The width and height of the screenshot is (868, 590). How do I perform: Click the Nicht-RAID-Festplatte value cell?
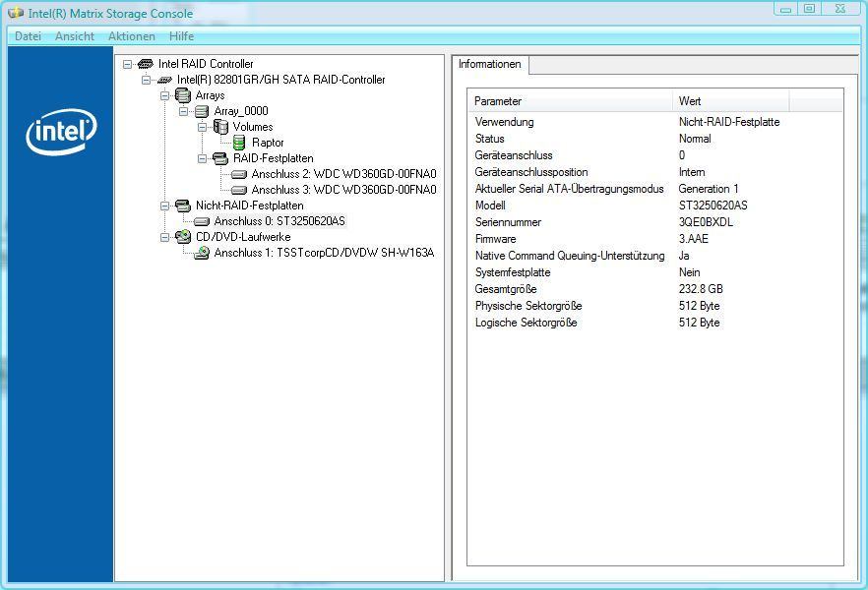click(729, 122)
